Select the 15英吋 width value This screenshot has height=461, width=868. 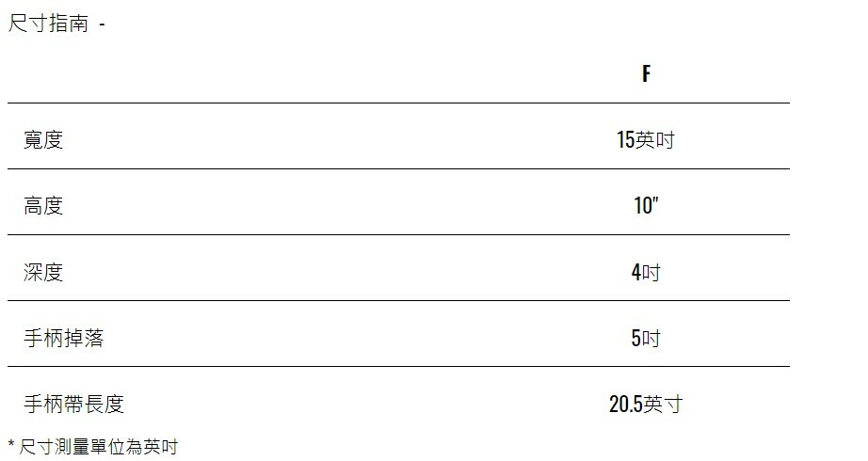(x=646, y=140)
